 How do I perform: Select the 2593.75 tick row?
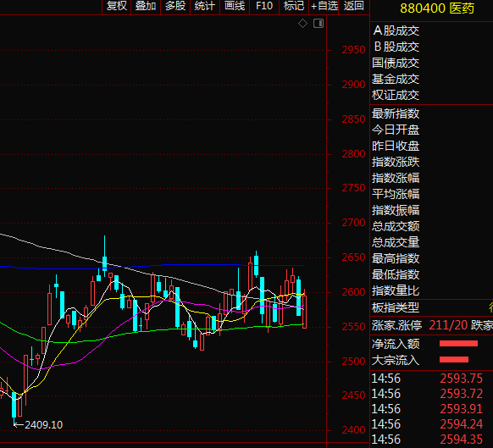tap(431, 379)
